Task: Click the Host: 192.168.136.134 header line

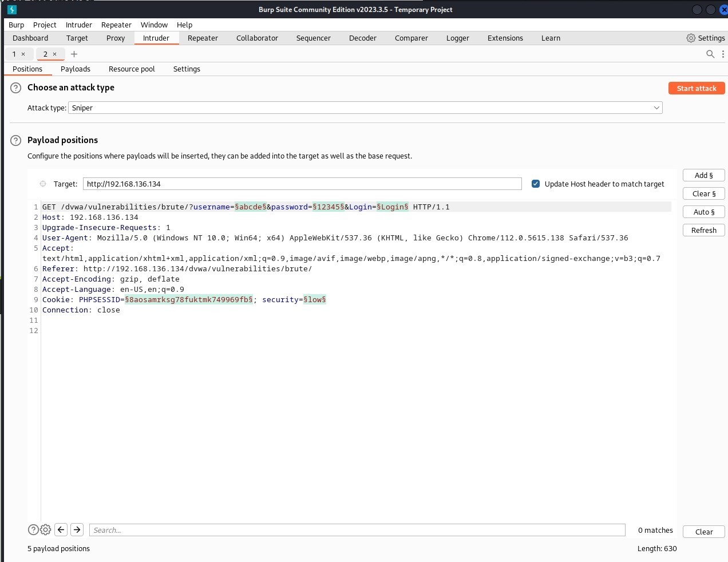Action: tap(90, 217)
